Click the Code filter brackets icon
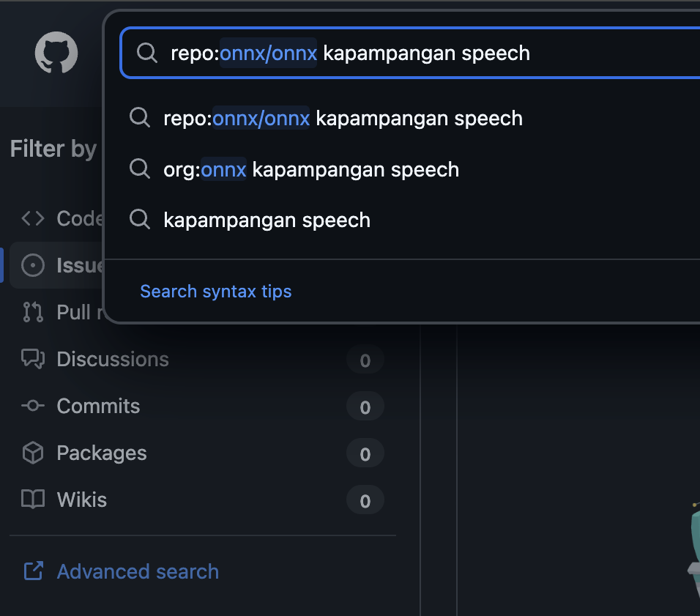700x616 pixels. coord(33,218)
